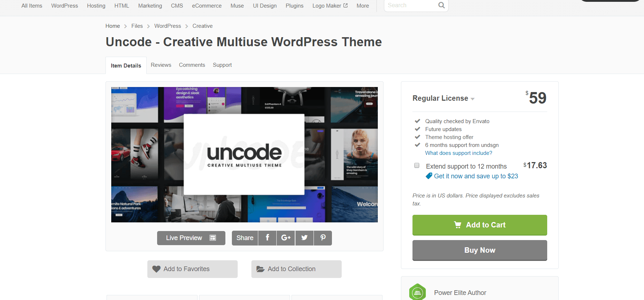Click into the Search input field
Image resolution: width=644 pixels, height=300 pixels.
pos(411,5)
